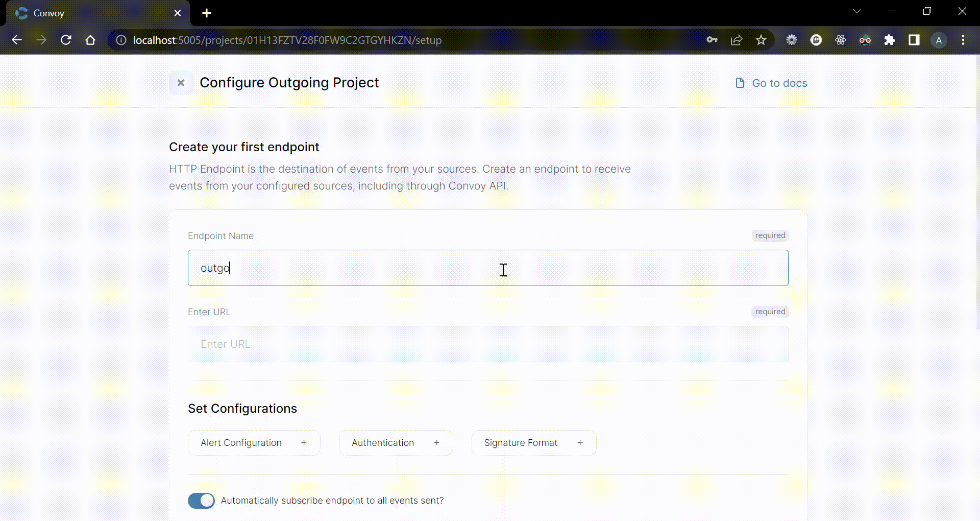Disable automatic endpoint subscription to all events
980x521 pixels.
click(x=201, y=501)
